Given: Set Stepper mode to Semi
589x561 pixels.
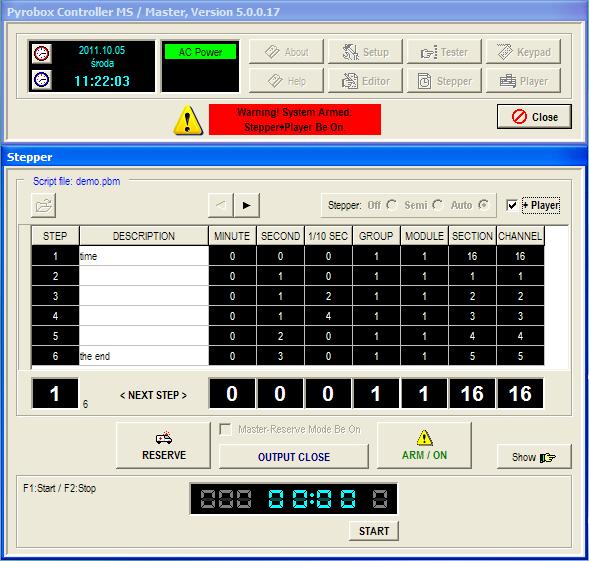Looking at the screenshot, I should 437,205.
